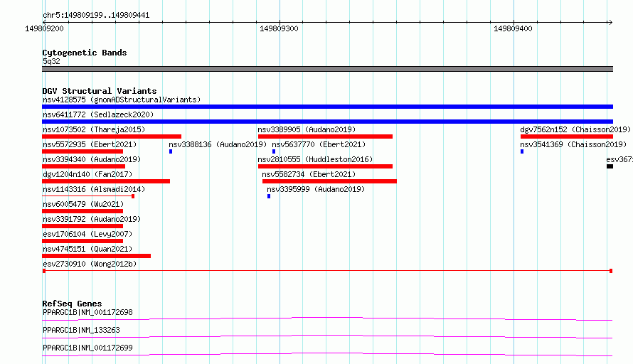Screen dimensions: 633x364
Task: Open dgv1204n140 Fan2017 variant label
Action: coord(87,174)
